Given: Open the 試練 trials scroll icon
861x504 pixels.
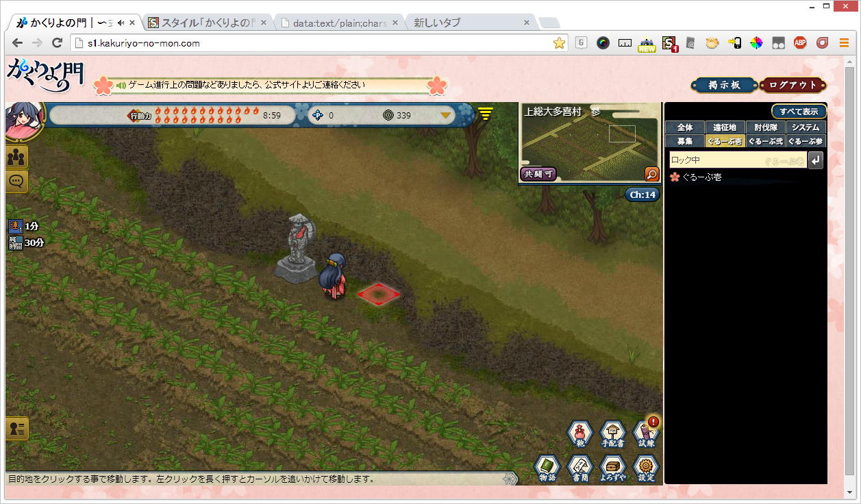Looking at the screenshot, I should click(646, 434).
